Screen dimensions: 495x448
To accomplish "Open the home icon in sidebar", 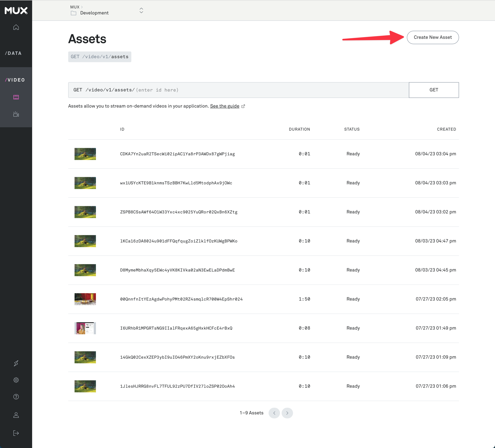I will (x=16, y=27).
